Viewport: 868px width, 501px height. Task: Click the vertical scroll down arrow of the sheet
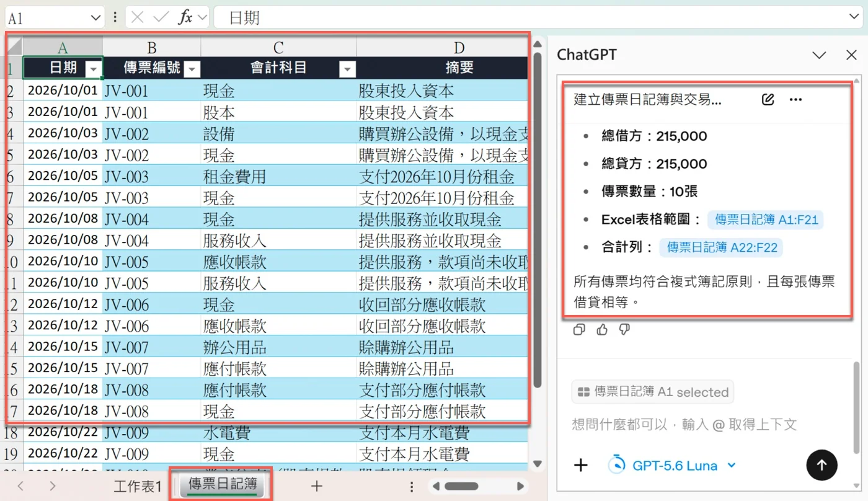[537, 463]
